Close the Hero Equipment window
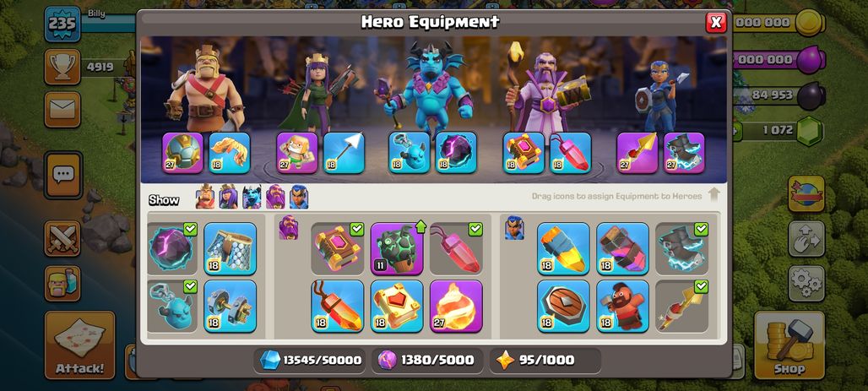The width and height of the screenshot is (868, 391). tap(716, 22)
